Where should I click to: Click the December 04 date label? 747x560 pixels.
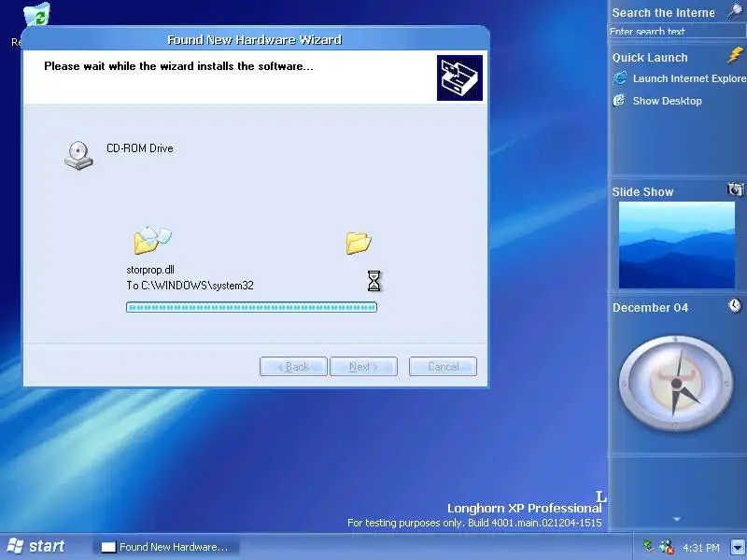click(x=650, y=308)
